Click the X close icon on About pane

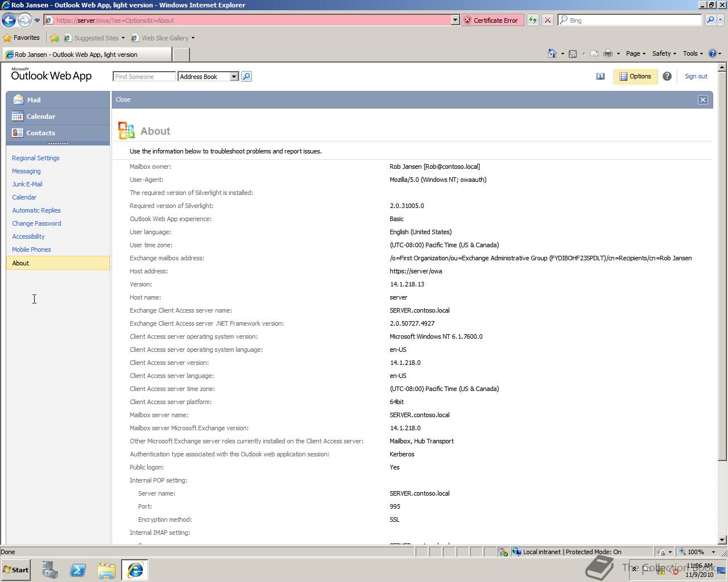(x=702, y=99)
